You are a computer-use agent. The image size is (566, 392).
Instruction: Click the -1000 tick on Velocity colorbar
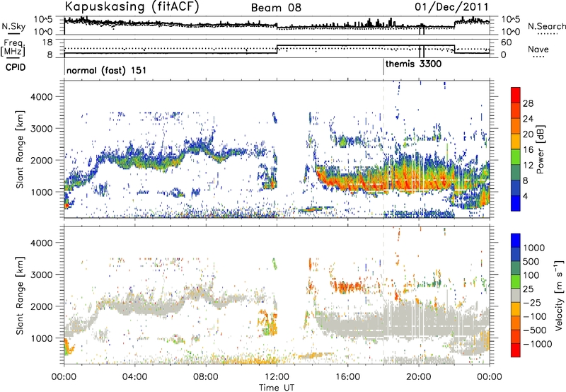(x=538, y=344)
